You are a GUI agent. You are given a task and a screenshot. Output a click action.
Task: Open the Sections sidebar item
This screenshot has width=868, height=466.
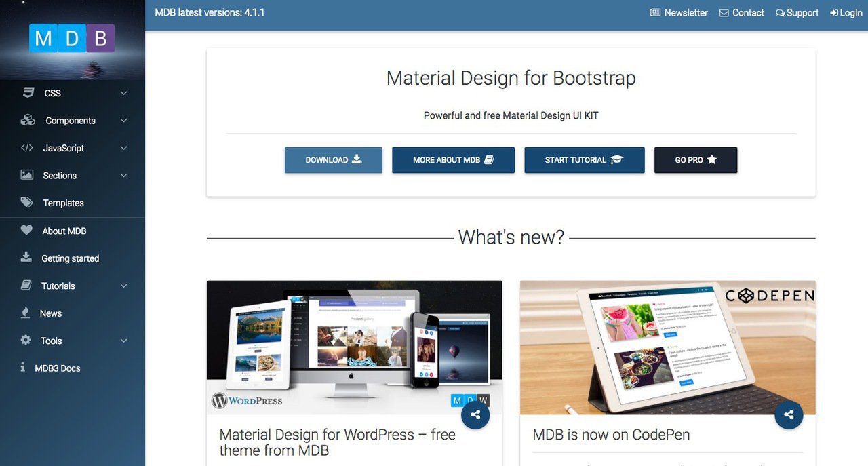73,176
